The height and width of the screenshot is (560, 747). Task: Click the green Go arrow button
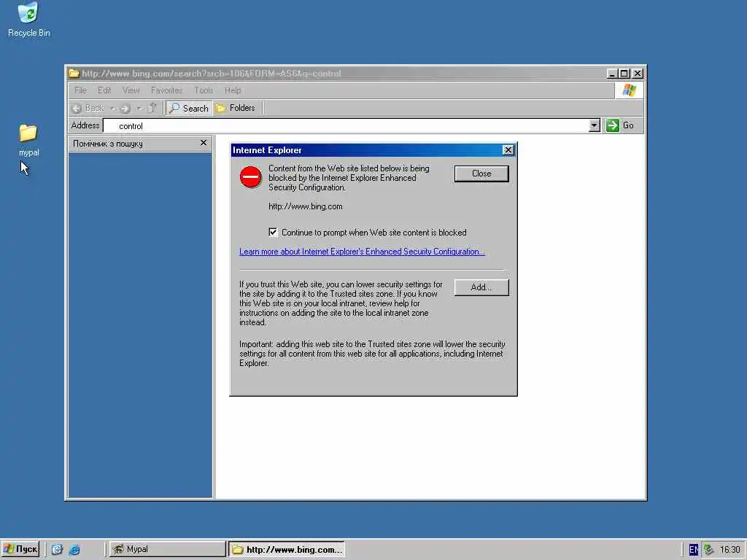pyautogui.click(x=613, y=125)
